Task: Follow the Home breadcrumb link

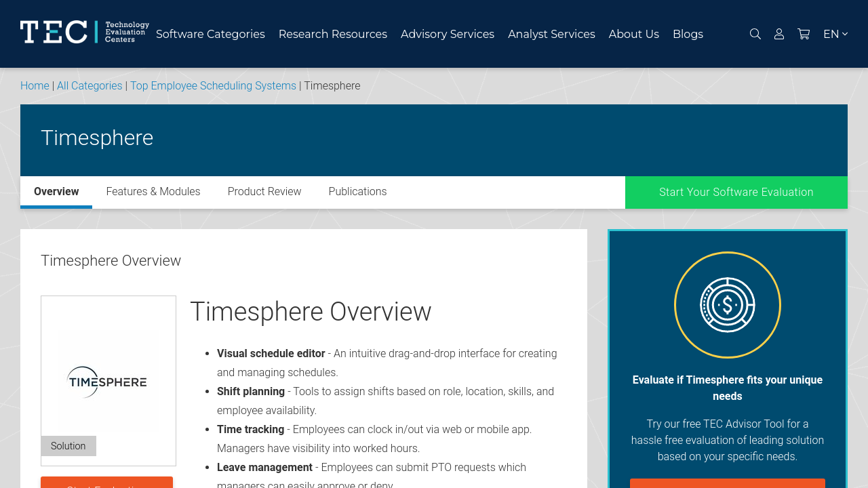Action: click(x=35, y=86)
